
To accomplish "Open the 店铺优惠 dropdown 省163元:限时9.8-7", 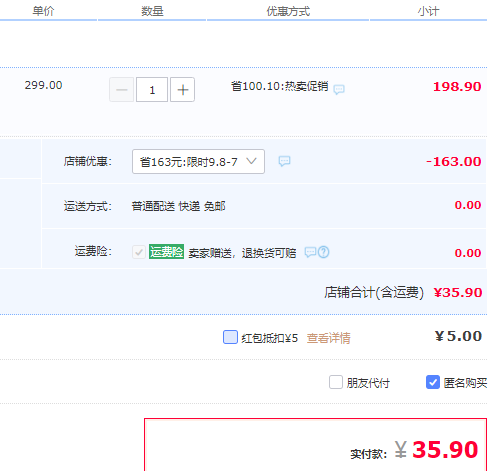I will tap(198, 162).
